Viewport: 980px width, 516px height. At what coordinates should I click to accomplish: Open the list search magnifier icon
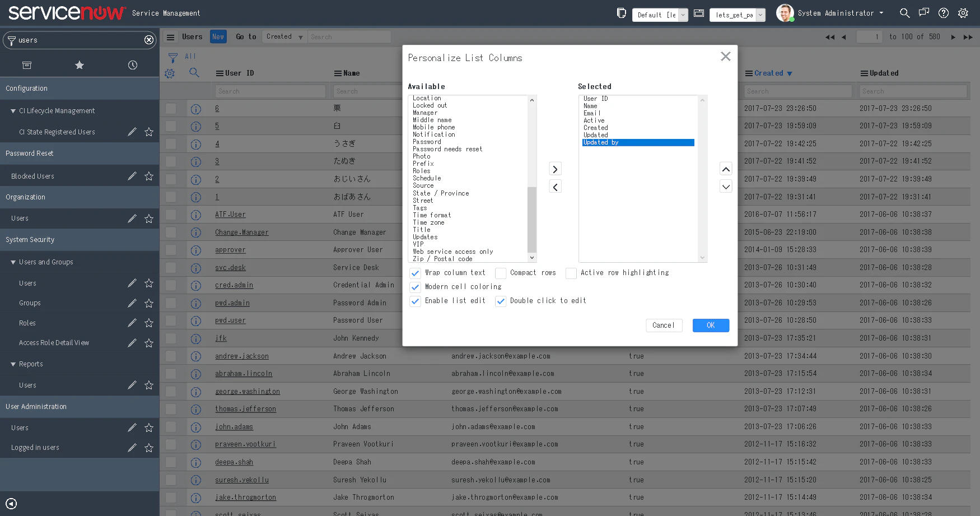click(x=194, y=73)
